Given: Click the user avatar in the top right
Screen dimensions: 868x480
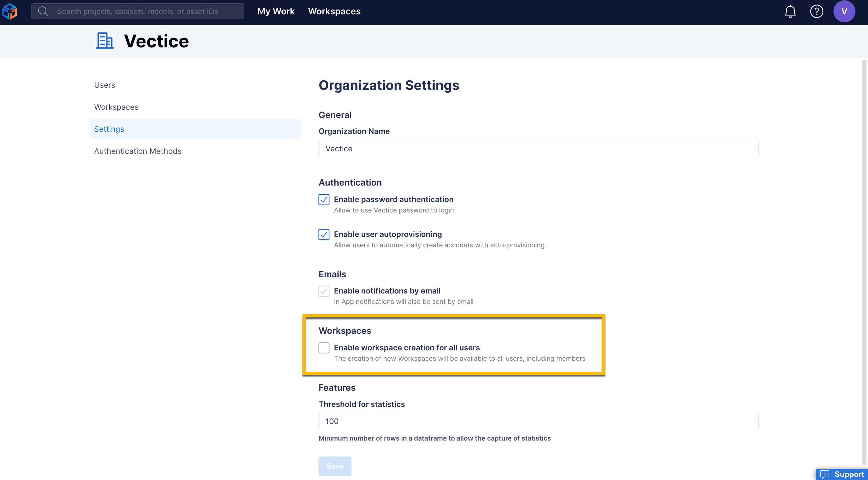Looking at the screenshot, I should pyautogui.click(x=844, y=11).
